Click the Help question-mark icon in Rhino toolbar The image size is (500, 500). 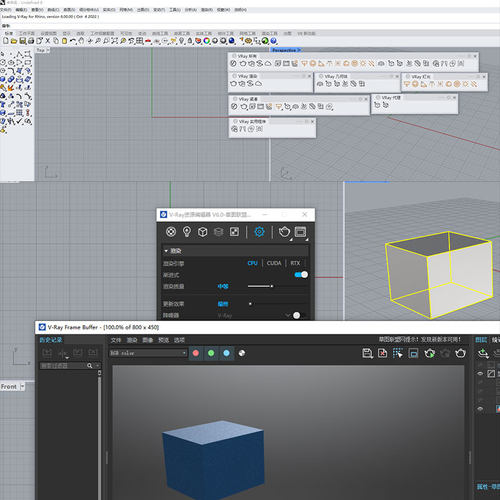273,41
